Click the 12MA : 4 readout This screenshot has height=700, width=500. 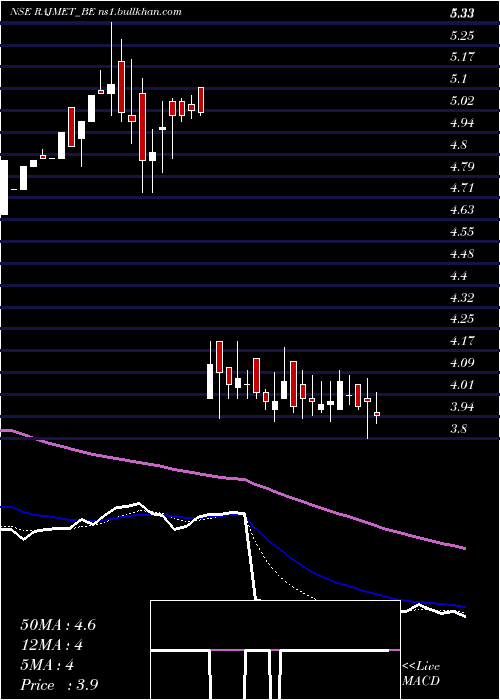[x=52, y=645]
